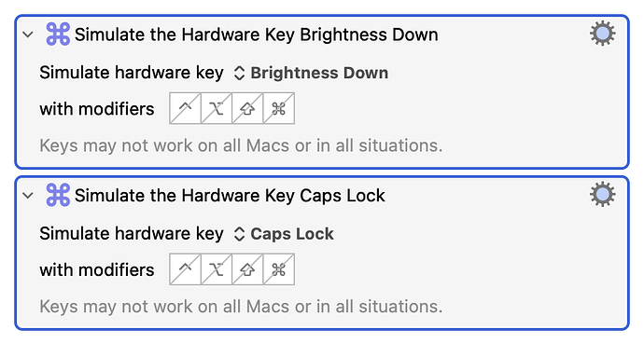Open the Brightness Down hardware key popup
Viewport: 644px width, 344px height.
point(311,73)
